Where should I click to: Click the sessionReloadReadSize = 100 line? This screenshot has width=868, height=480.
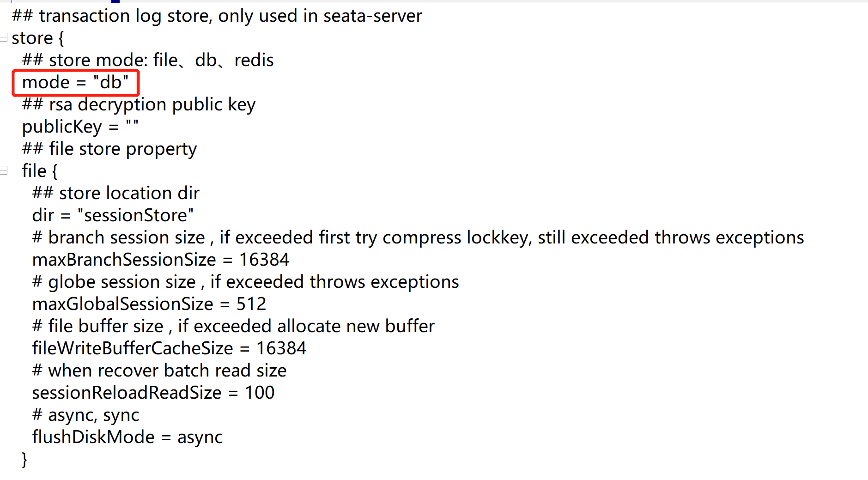coord(153,393)
